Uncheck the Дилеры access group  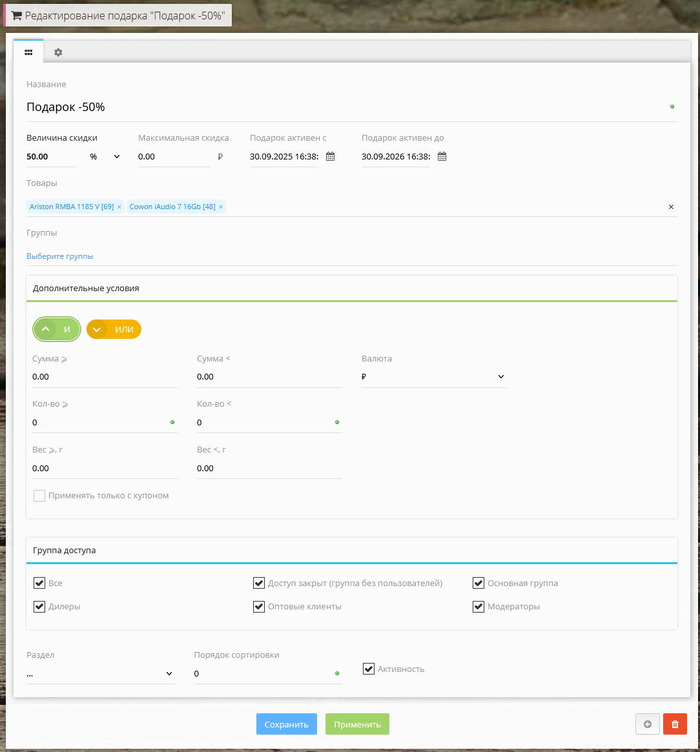point(39,607)
